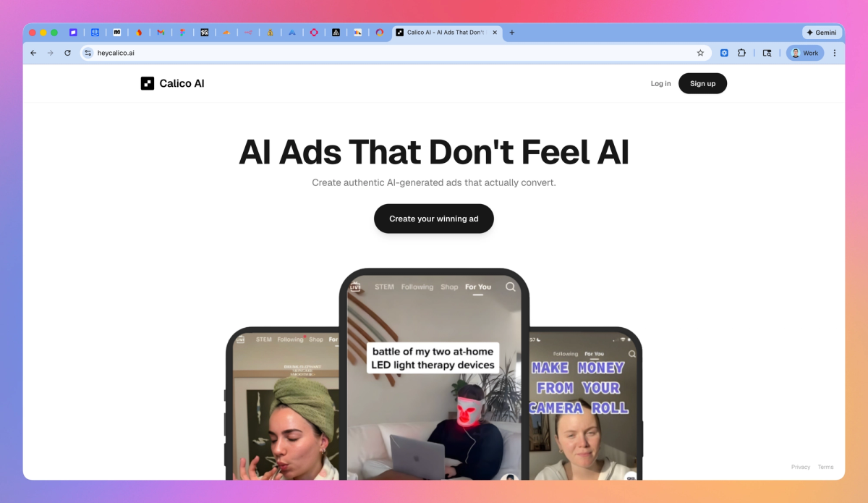
Task: Bookmark the page with the star icon
Action: pyautogui.click(x=699, y=53)
